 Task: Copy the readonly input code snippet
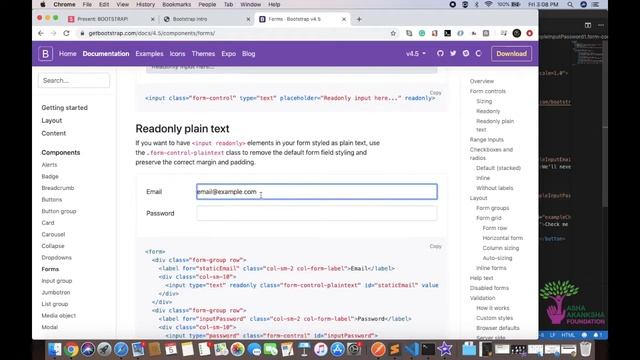tap(436, 93)
